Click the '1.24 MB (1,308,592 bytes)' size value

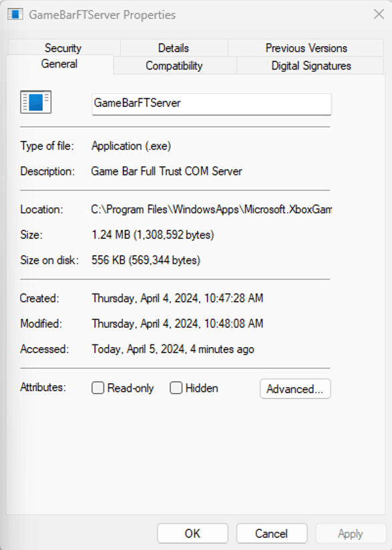153,235
